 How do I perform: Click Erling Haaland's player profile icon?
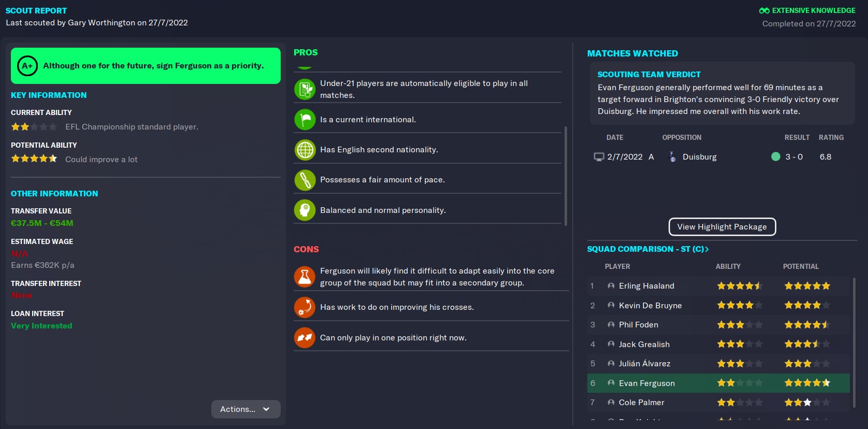611,286
